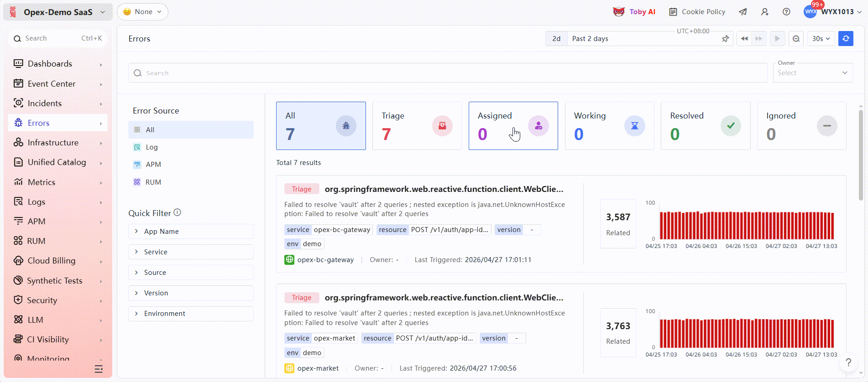Screen dimensions: 868x382
Task: Select the RUM error source filter
Action: tap(153, 182)
